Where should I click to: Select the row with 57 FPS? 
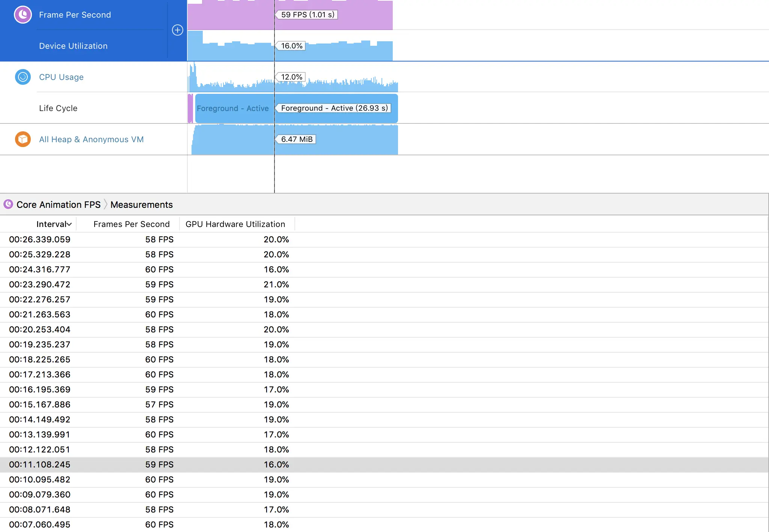(x=159, y=404)
